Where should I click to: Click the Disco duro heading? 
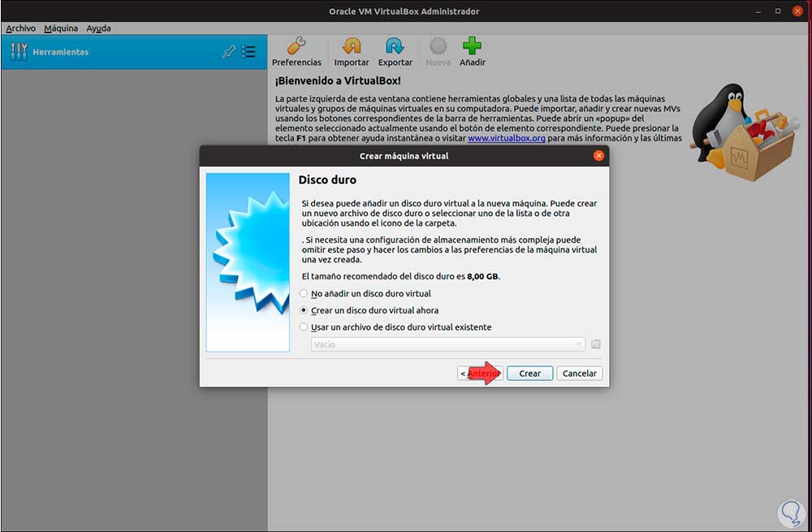[327, 179]
